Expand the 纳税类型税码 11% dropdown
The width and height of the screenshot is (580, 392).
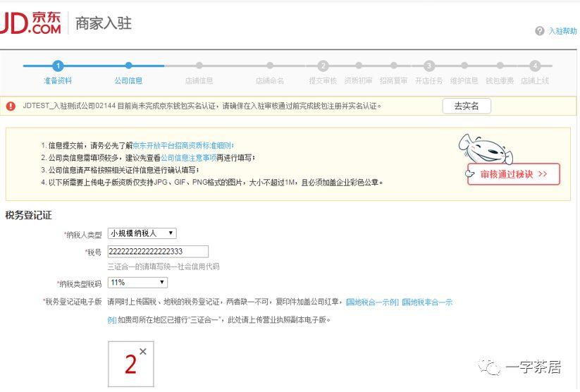(x=137, y=283)
